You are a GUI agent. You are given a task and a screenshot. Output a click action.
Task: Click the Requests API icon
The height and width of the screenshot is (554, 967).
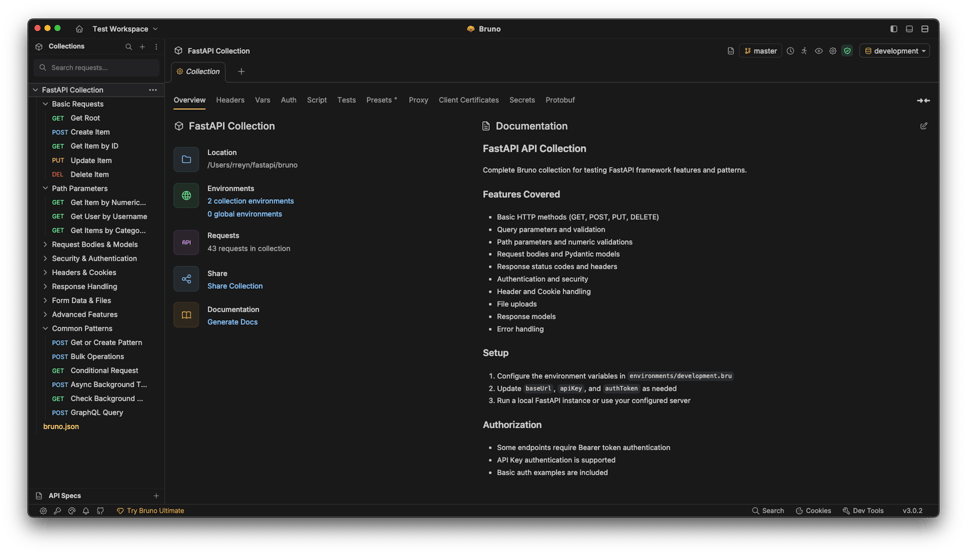click(186, 242)
